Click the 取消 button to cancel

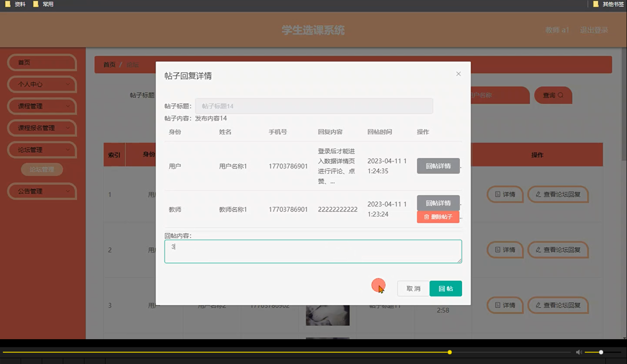pyautogui.click(x=413, y=288)
